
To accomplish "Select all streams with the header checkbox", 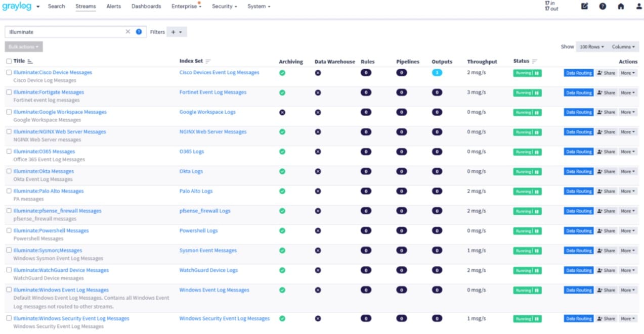I will [9, 61].
